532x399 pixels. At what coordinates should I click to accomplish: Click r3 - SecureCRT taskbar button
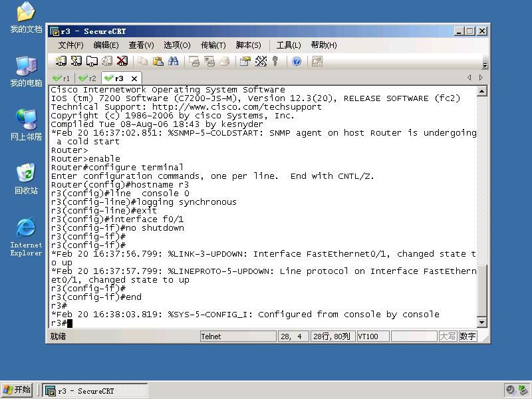point(95,390)
